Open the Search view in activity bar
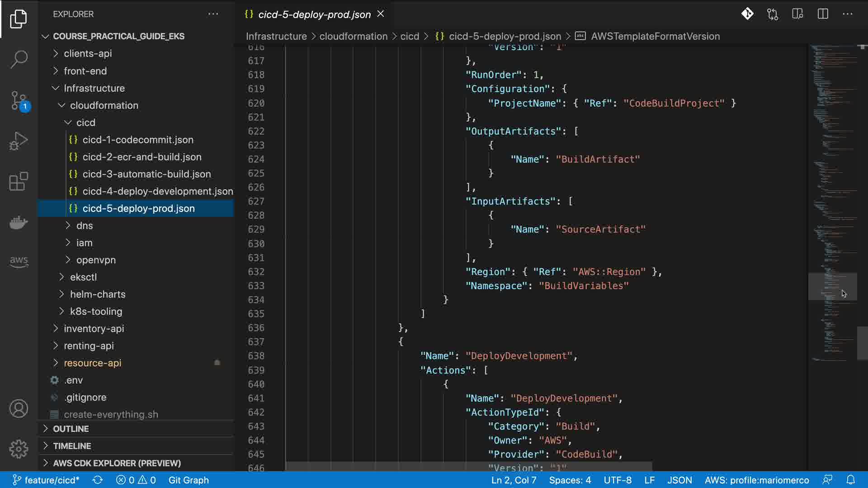 19,59
